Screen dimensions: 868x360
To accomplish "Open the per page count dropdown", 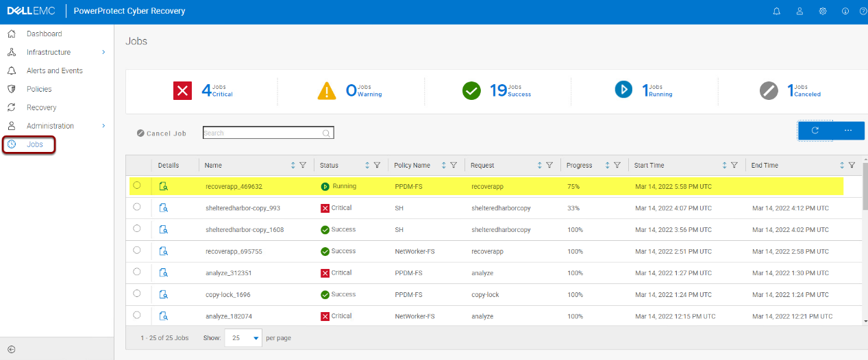I will click(243, 338).
